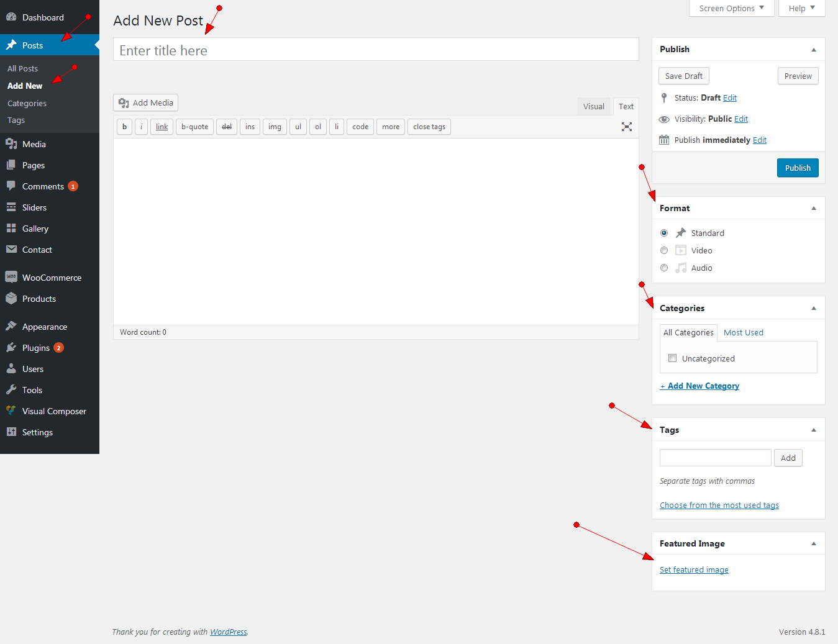Click Add New Category link
The image size is (838, 644).
click(699, 386)
